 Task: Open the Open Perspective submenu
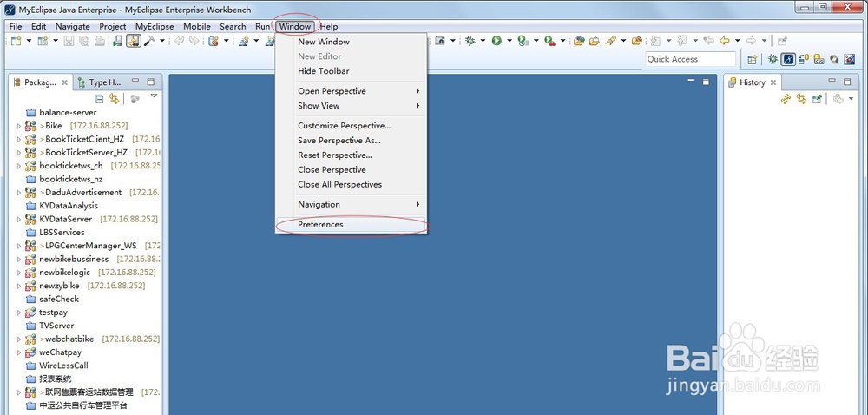(x=351, y=91)
